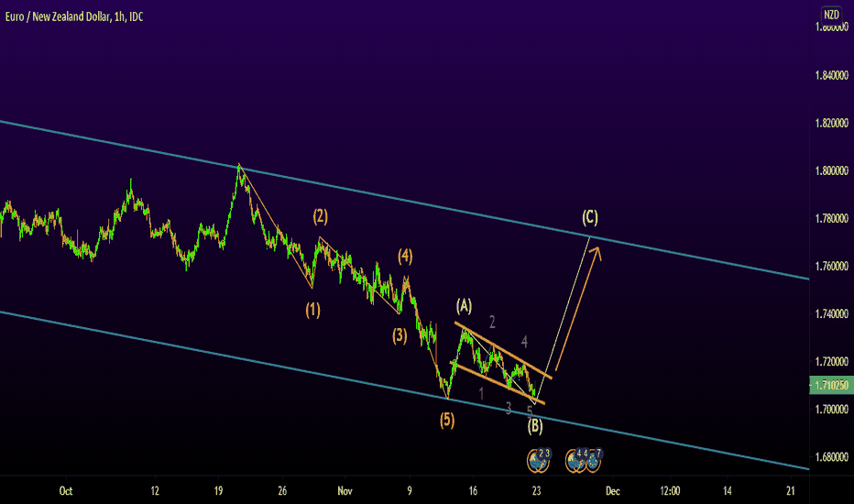Select the white wave label (A)

coord(464,306)
